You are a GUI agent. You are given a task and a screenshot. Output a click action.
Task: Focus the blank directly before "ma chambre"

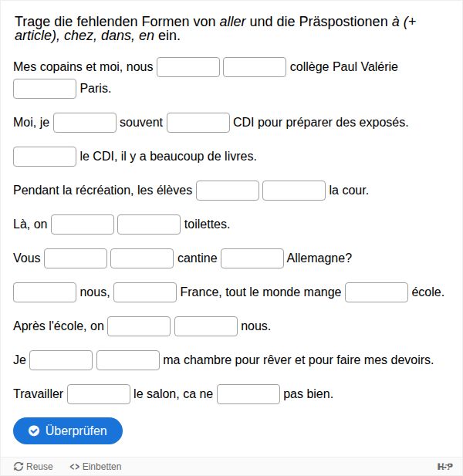(x=128, y=360)
